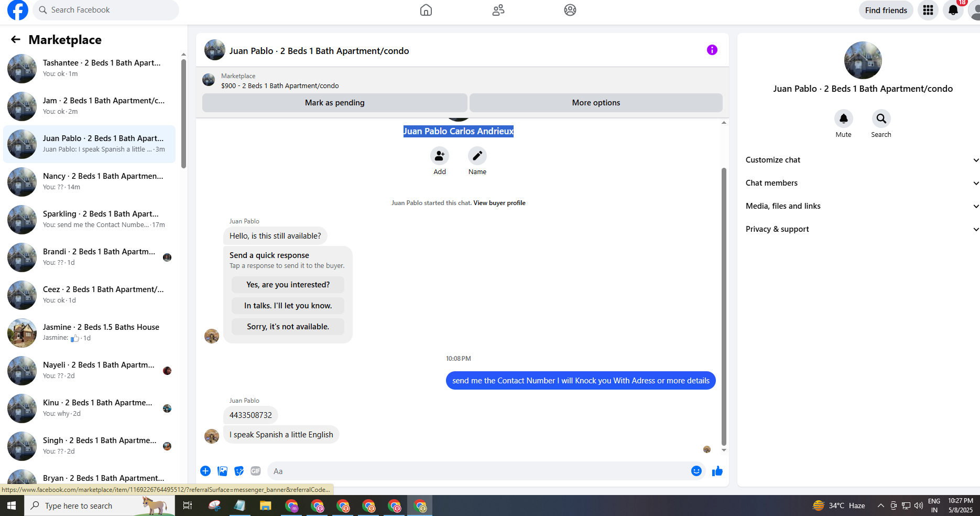
Task: Click 'Juan Pablo Carlos Andrieux' highlighted name
Action: point(459,131)
